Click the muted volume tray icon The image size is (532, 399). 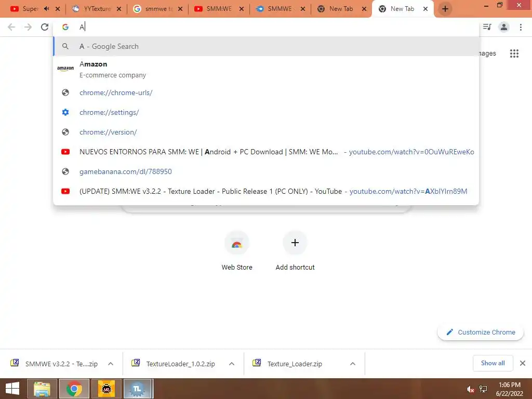tap(470, 389)
